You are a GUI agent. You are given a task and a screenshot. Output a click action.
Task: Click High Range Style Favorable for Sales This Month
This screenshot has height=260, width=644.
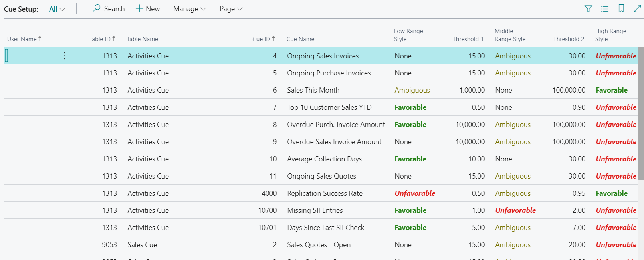tap(611, 90)
